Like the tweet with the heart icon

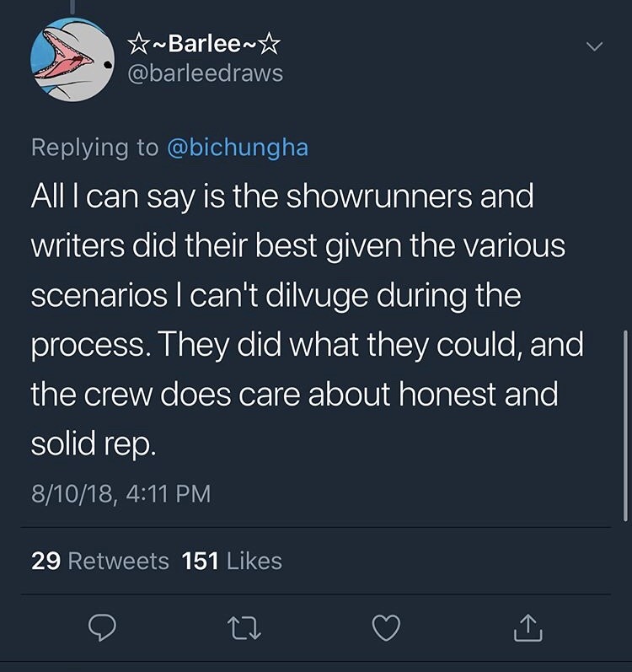386,626
